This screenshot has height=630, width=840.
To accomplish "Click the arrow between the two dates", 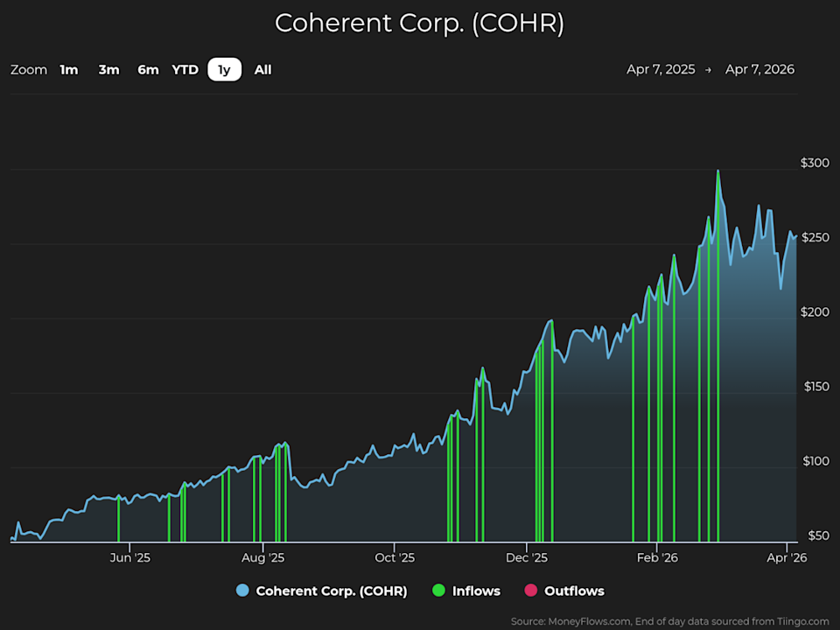I will (x=708, y=70).
